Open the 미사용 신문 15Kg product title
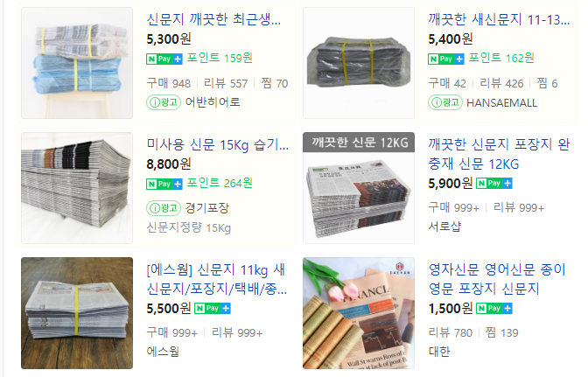The image size is (588, 377). 218,144
